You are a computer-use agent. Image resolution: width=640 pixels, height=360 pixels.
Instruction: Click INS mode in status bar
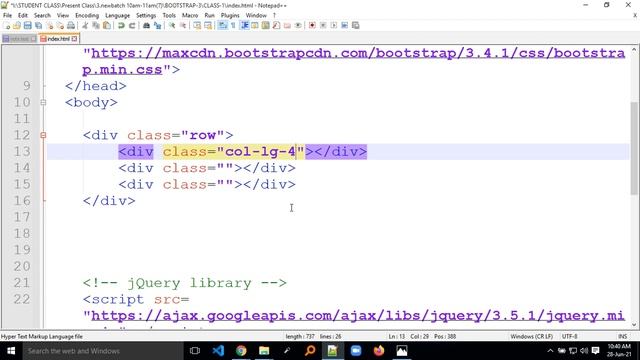point(622,336)
